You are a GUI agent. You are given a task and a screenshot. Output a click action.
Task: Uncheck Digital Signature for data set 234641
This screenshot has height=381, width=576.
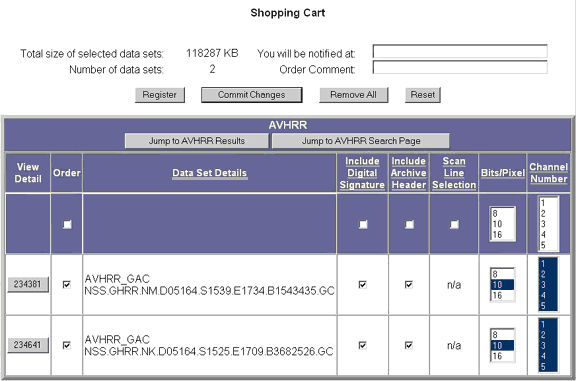point(362,345)
